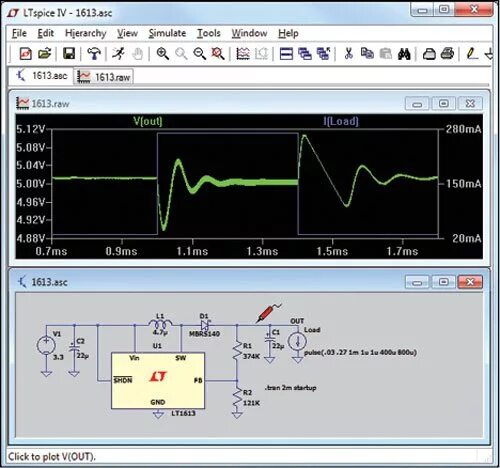
Task: Click the Paste toolbar icon
Action: [386, 54]
